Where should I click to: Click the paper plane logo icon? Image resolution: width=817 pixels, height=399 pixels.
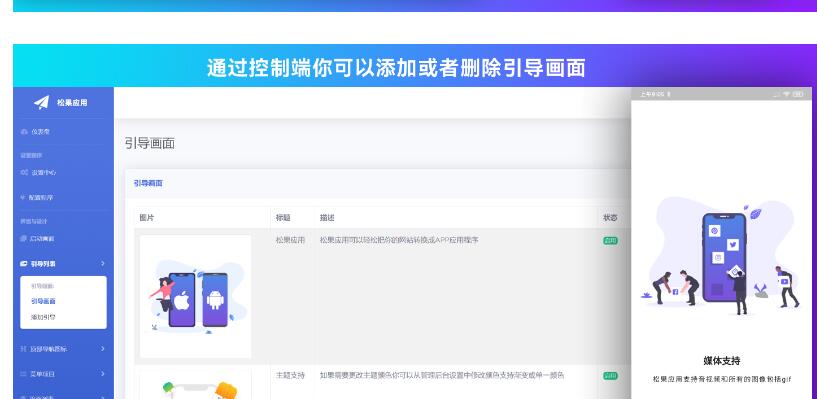click(42, 103)
